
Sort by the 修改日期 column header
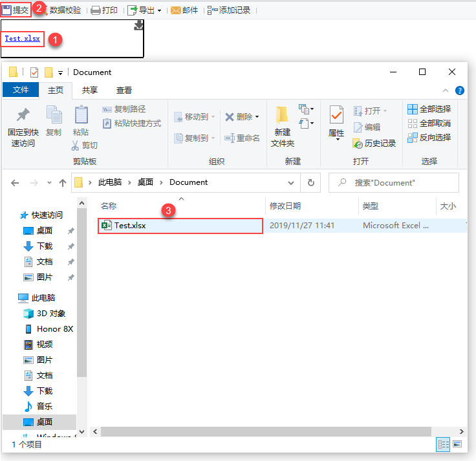click(285, 206)
